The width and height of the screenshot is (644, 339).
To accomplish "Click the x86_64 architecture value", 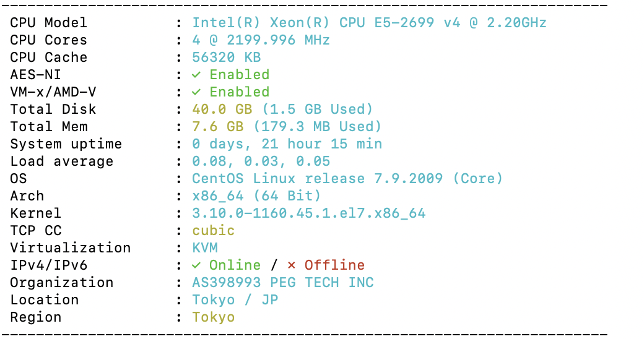I will click(x=218, y=195).
